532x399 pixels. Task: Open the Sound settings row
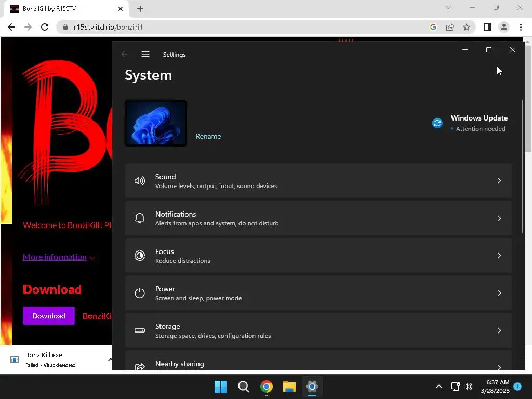coord(318,181)
